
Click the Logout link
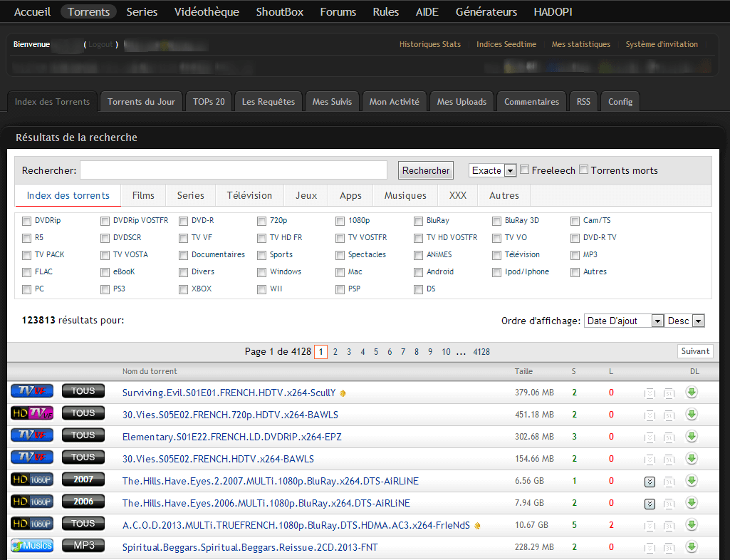pyautogui.click(x=100, y=44)
